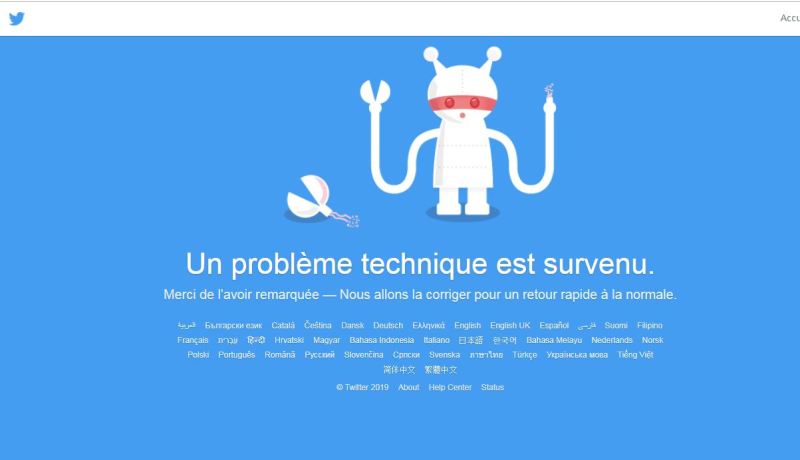
Task: Click the Twitter 2019 copyright text
Action: click(362, 387)
